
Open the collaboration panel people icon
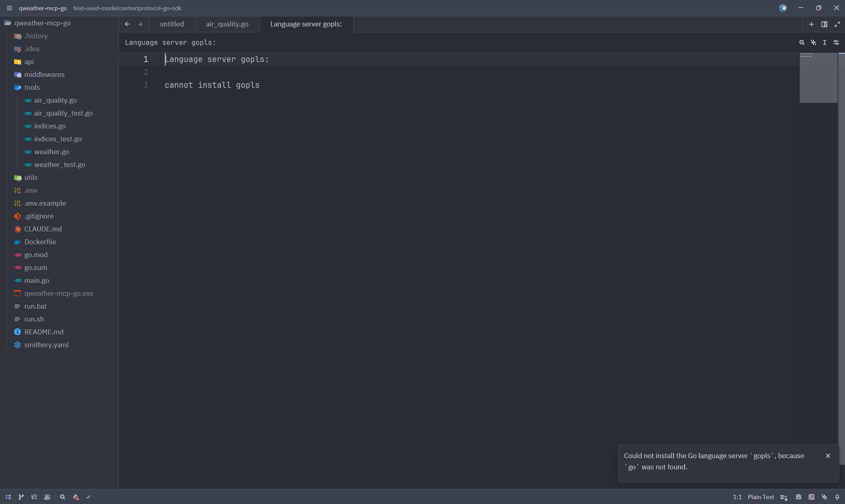[x=47, y=497]
